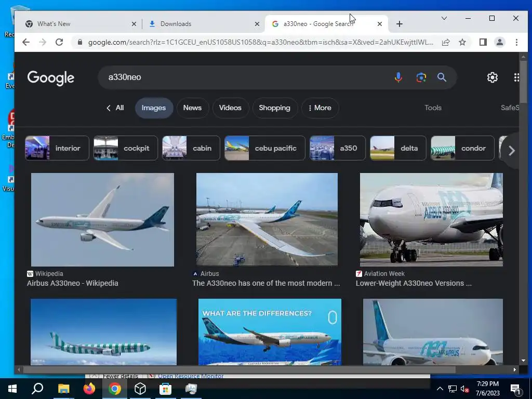Bookmark this tab with the star icon

tap(462, 42)
